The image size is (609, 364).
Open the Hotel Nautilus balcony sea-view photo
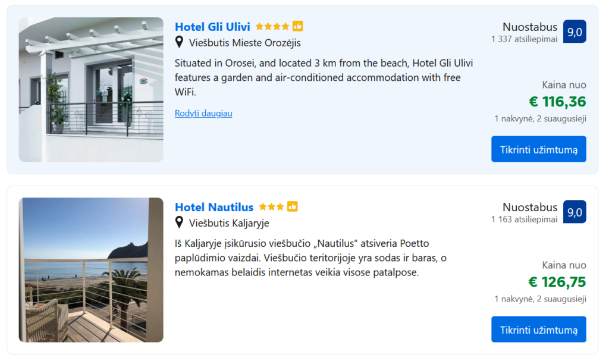(91, 269)
